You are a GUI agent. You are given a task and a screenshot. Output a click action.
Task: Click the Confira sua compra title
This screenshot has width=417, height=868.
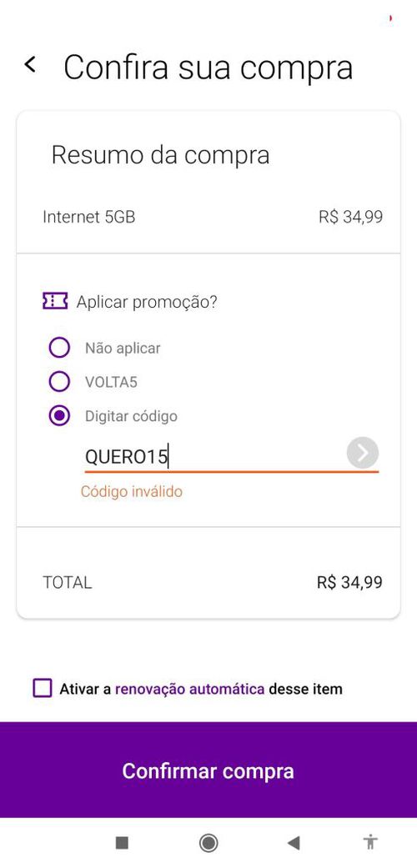[208, 68]
